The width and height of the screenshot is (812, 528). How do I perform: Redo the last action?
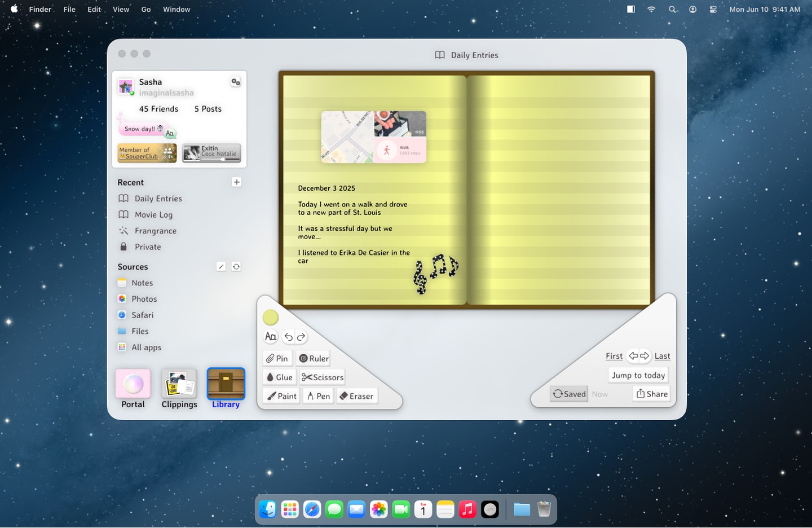[x=301, y=337]
